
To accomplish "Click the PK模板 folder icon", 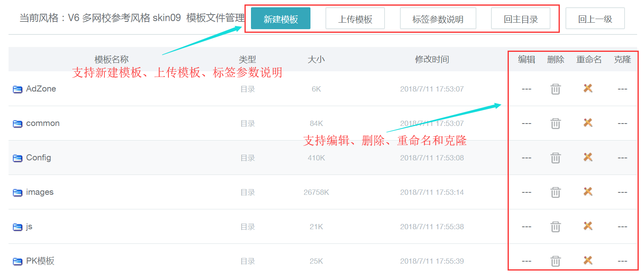I will (17, 261).
